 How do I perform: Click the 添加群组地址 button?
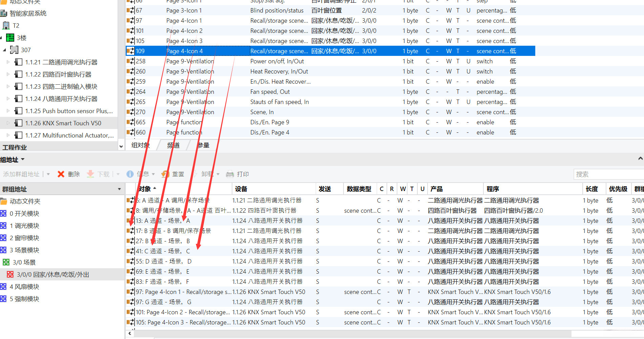[21, 174]
